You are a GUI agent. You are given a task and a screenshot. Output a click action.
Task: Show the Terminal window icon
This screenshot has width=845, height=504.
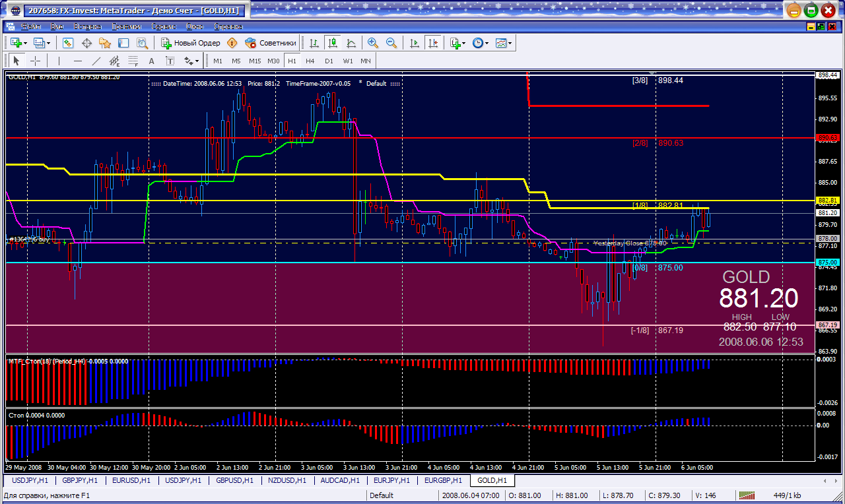tap(123, 43)
